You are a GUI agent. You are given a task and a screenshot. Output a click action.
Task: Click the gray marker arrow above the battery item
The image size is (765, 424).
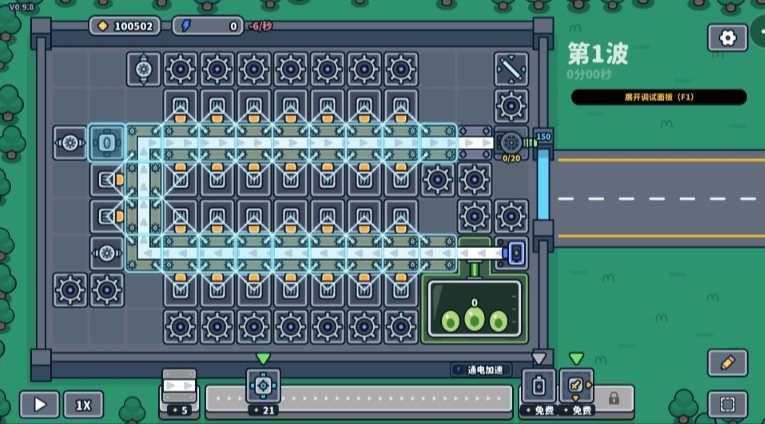(x=539, y=359)
